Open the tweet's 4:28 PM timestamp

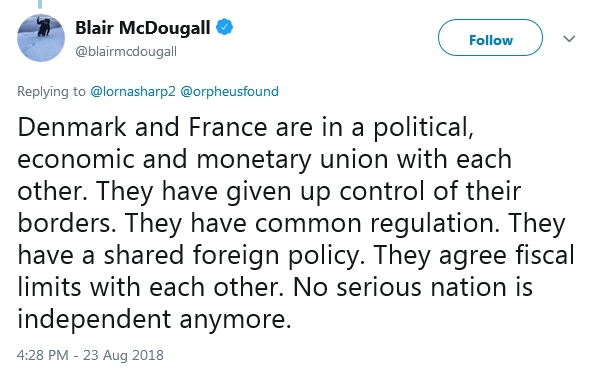coord(43,355)
